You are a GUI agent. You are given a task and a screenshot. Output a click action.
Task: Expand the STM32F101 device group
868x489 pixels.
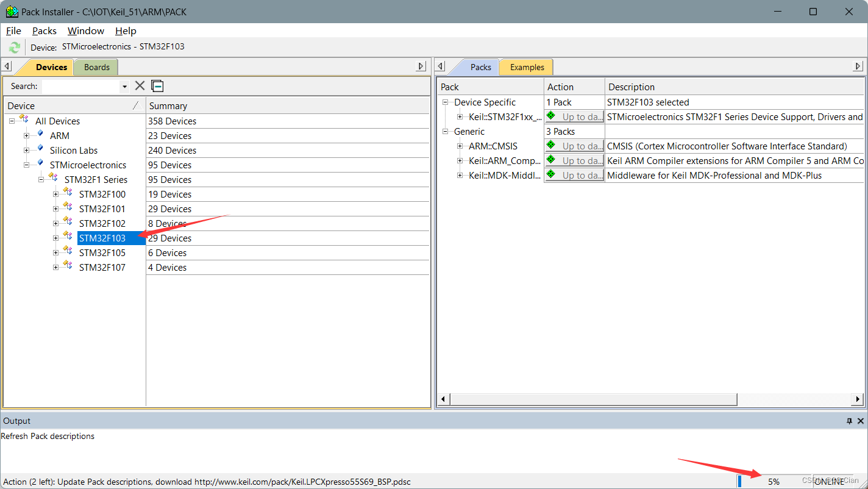55,209
